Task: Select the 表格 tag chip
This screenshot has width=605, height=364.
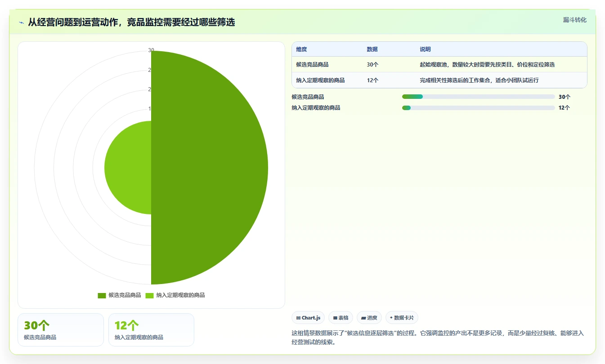Action: (x=341, y=318)
